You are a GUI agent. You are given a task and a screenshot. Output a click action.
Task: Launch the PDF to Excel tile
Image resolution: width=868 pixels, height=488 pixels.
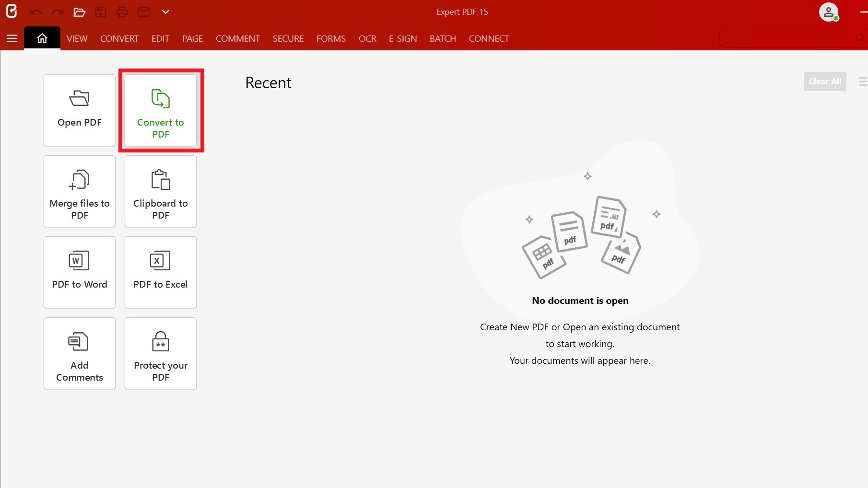161,272
